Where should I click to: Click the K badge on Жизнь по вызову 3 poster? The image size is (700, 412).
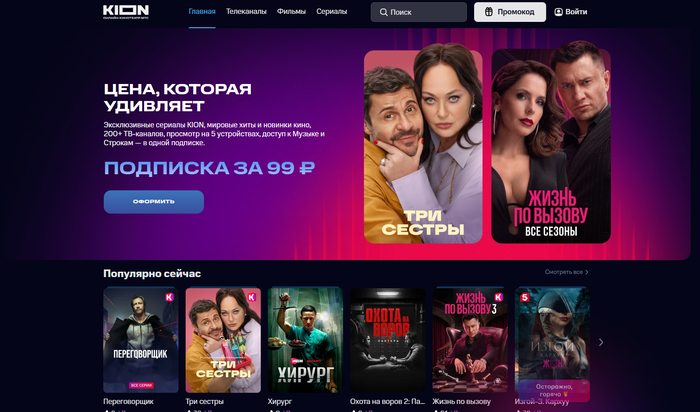498,297
